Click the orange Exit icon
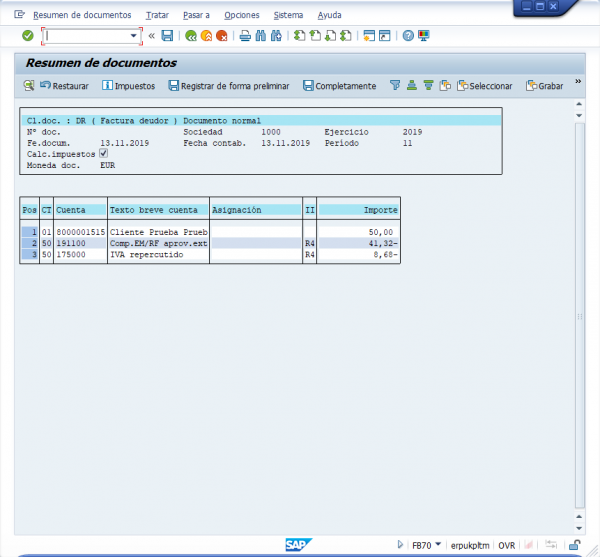 click(206, 36)
